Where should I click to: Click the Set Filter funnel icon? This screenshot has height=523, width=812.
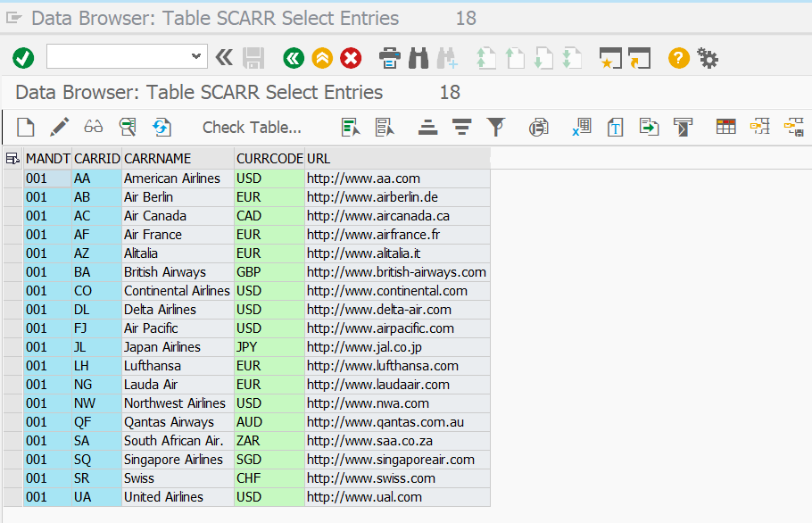(x=495, y=127)
